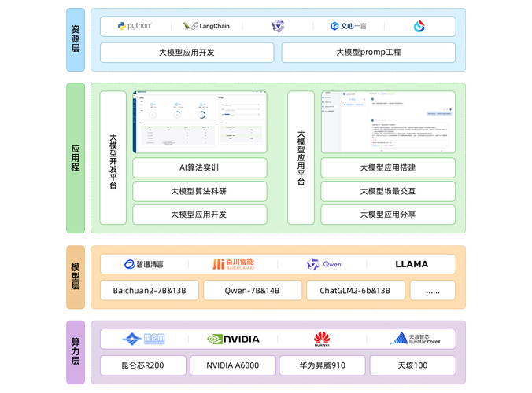Open the application platform chat screenshot
The height and width of the screenshot is (393, 532).
(x=388, y=122)
